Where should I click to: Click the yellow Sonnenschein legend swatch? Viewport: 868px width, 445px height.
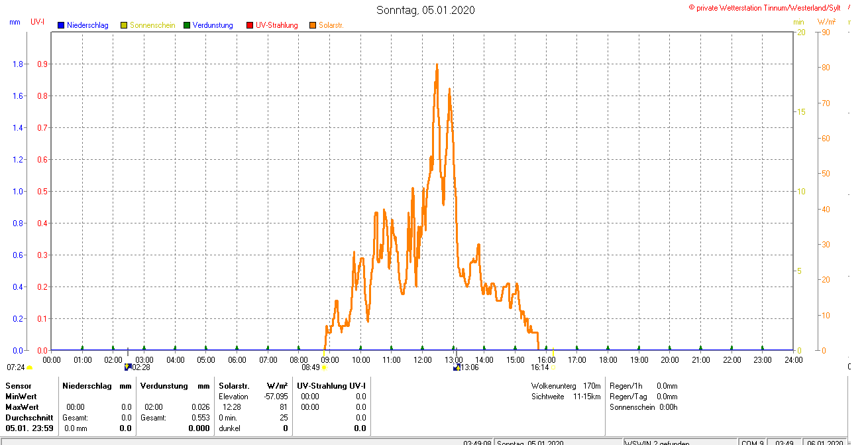[x=124, y=25]
